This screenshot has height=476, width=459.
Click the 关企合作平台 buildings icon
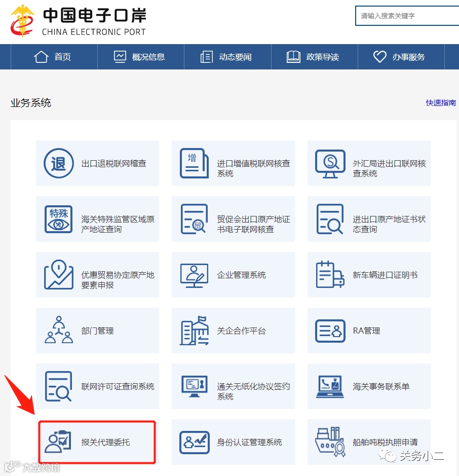pos(194,331)
